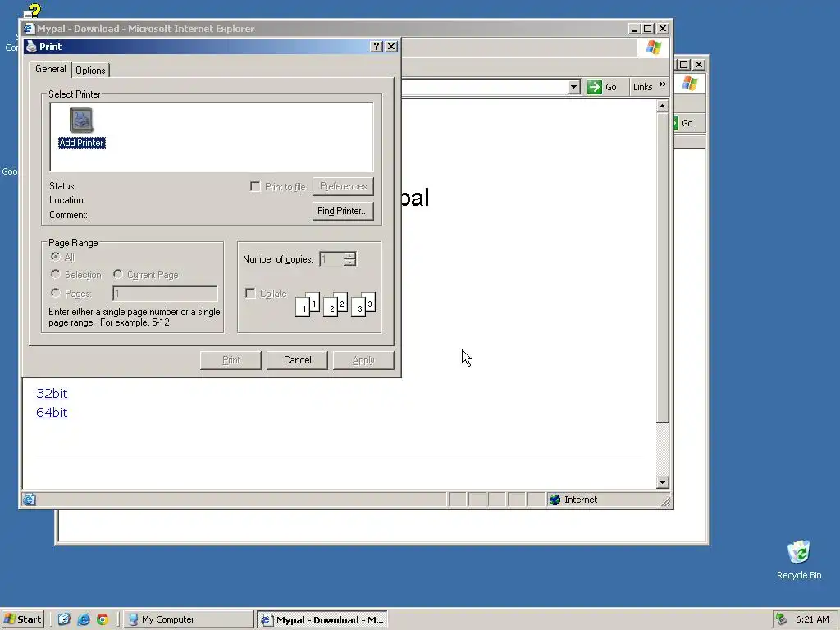Click the system tray network icon

tap(782, 619)
